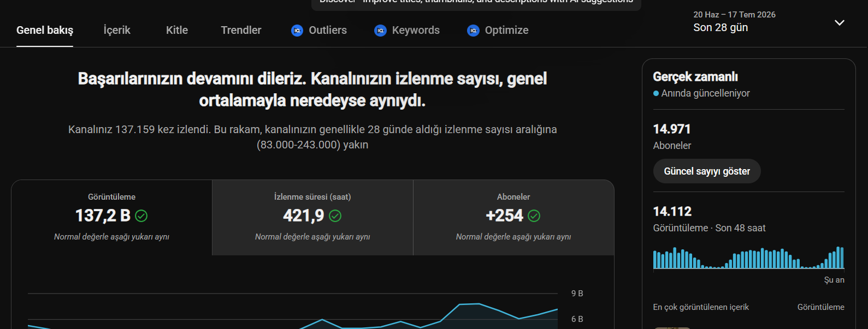Click the vidIQ icon beside Outliers
868x329 pixels.
(297, 31)
